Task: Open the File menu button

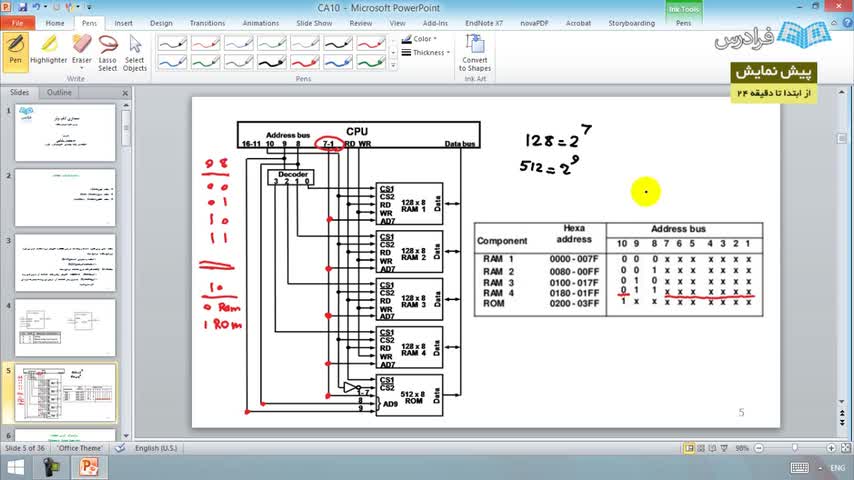Action: [17, 23]
